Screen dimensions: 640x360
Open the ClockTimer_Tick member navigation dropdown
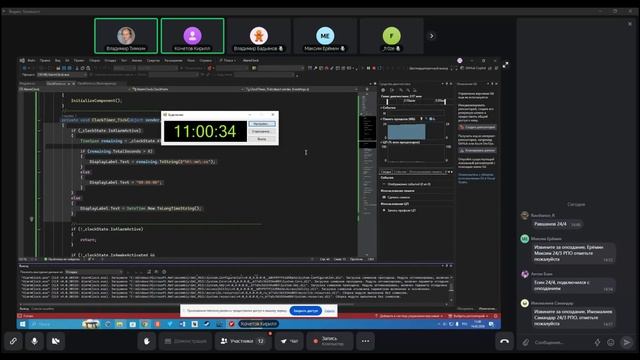301,89
